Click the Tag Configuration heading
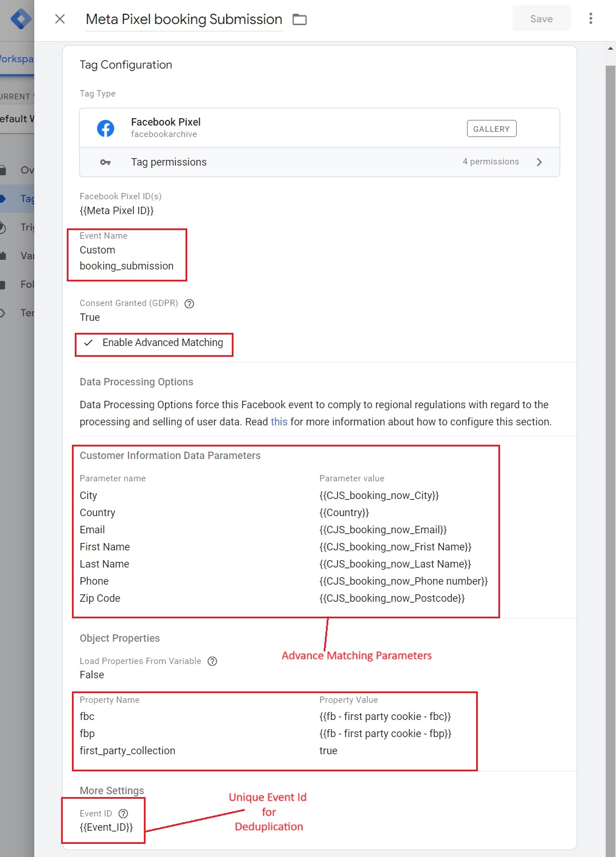The image size is (616, 857). tap(126, 65)
